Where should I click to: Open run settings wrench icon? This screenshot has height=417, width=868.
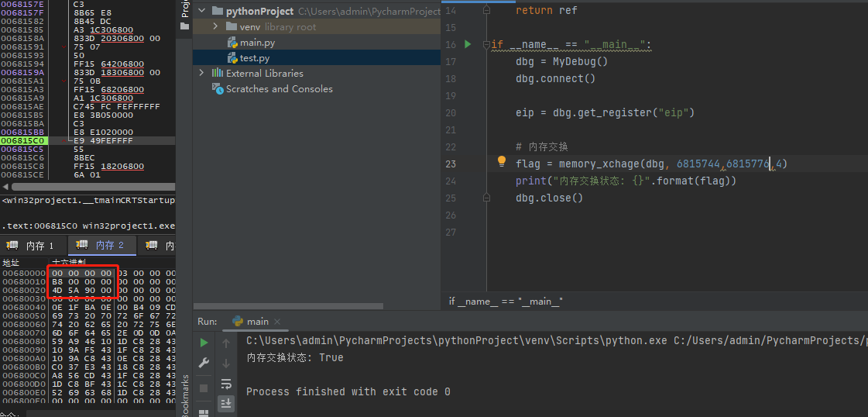[x=204, y=364]
